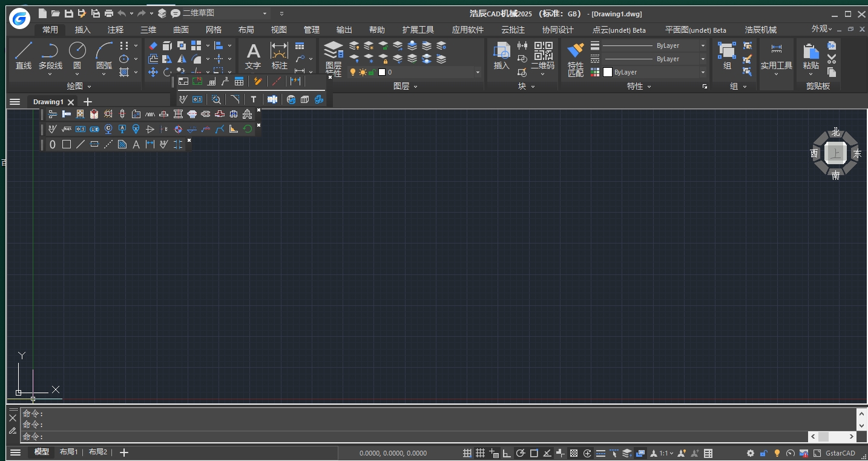868x461 pixels.
Task: Click the Erase tool icon
Action: pyautogui.click(x=153, y=45)
